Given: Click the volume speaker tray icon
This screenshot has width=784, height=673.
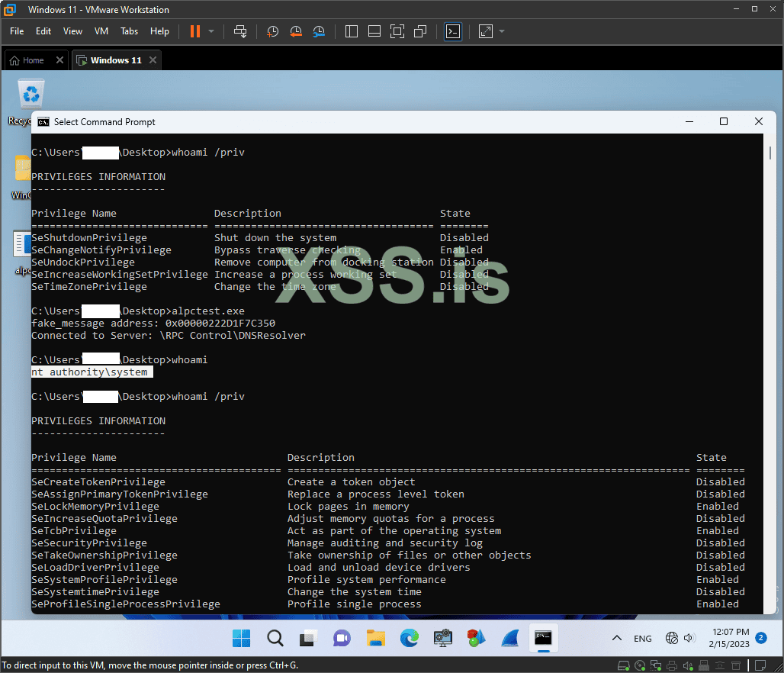Looking at the screenshot, I should (689, 638).
